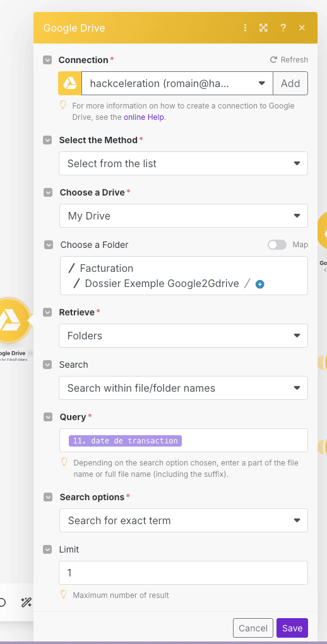
Task: Toggle the checkbox next to Limit
Action: click(x=47, y=549)
